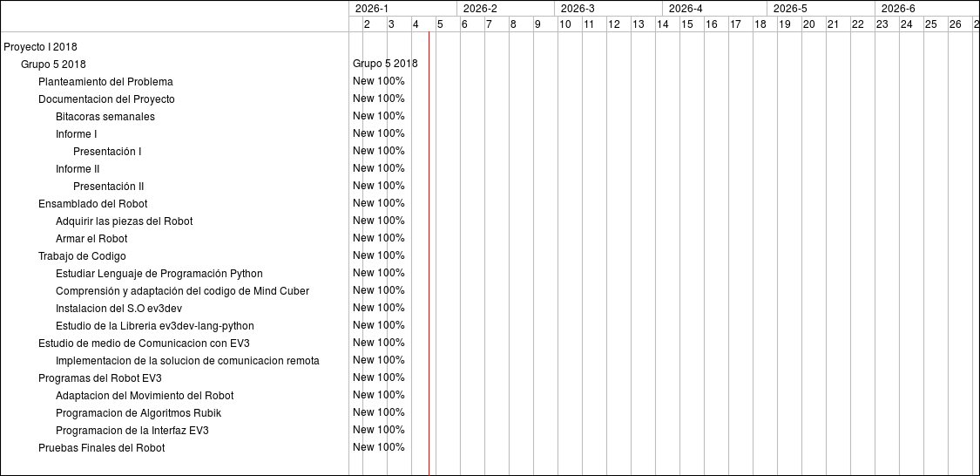Screen dimensions: 980x476
Task: Click the 2026-3 month header
Action: coord(578,9)
